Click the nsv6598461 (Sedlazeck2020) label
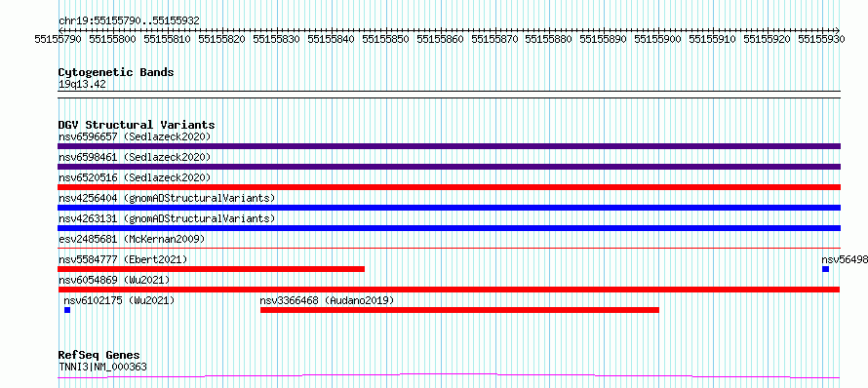 (135, 157)
